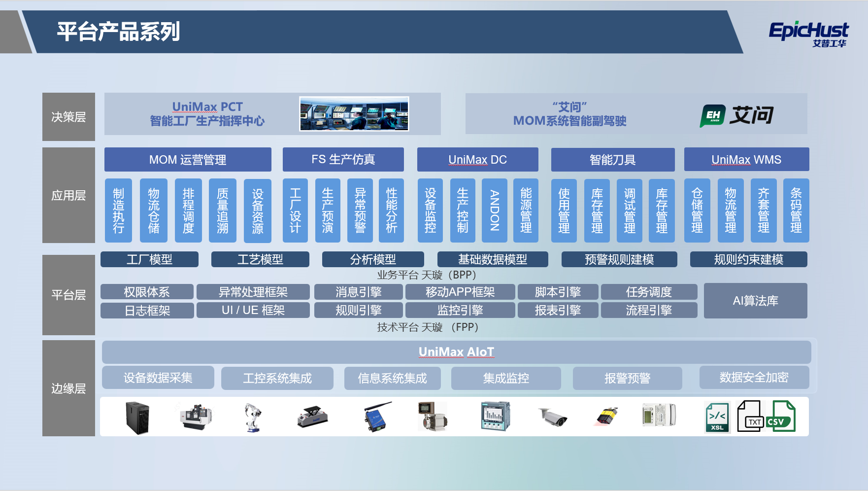Click the ANDON module block
The width and height of the screenshot is (868, 491).
pos(494,210)
